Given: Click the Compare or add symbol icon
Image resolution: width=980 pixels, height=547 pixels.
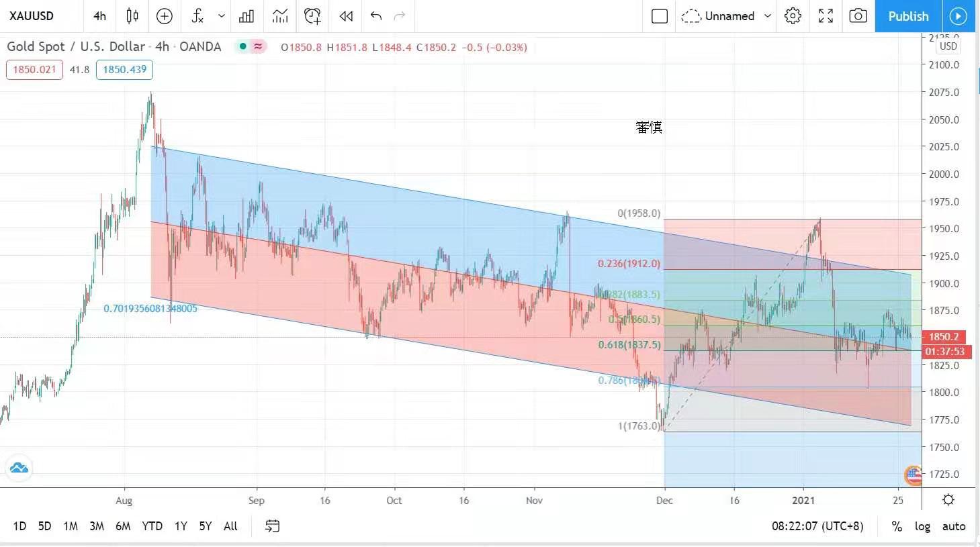Looking at the screenshot, I should click(x=165, y=16).
